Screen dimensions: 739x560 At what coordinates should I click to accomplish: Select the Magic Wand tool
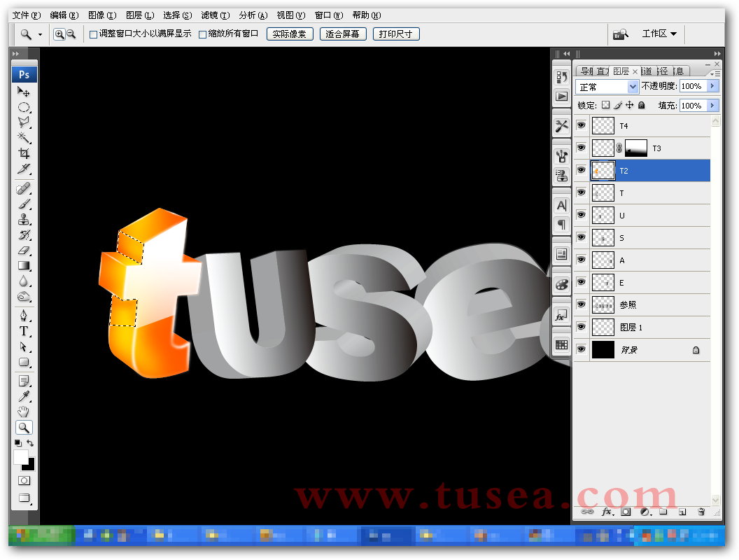coord(24,138)
